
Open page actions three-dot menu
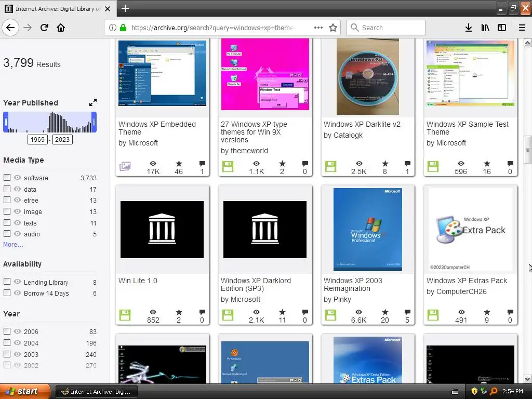(x=318, y=28)
